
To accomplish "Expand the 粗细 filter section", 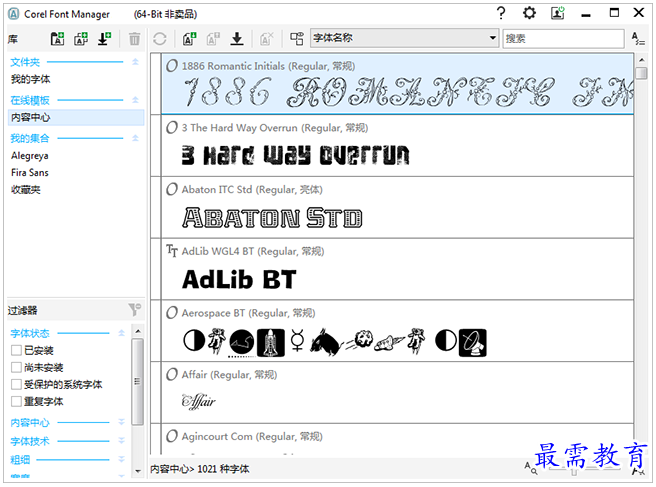I will click(121, 459).
